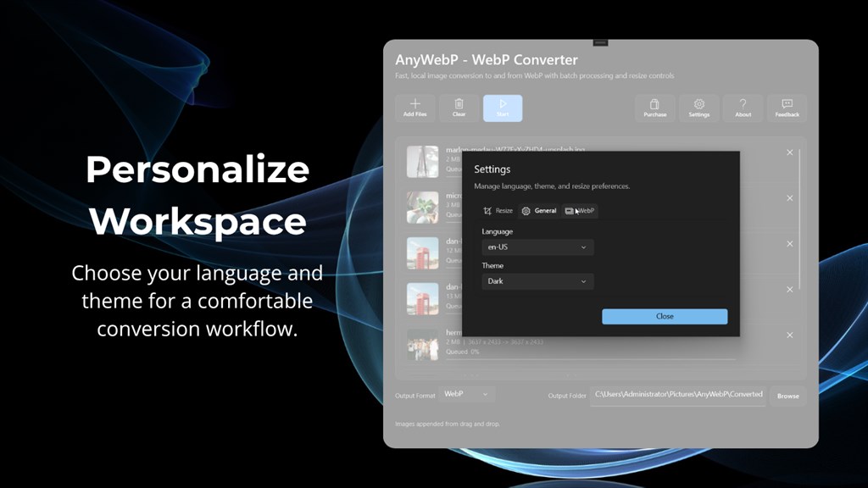Screen dimensions: 868x488
Task: Select the marlon-medau image thumbnail
Action: [x=422, y=162]
